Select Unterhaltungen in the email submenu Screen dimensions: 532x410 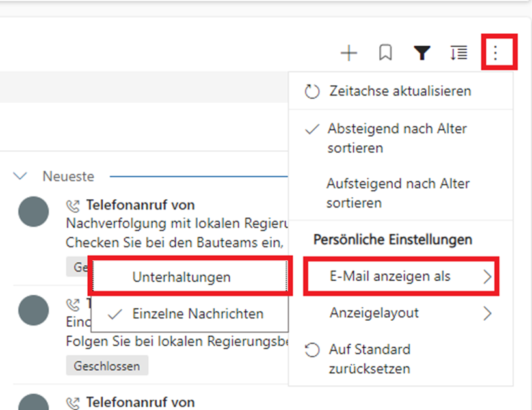tap(181, 277)
